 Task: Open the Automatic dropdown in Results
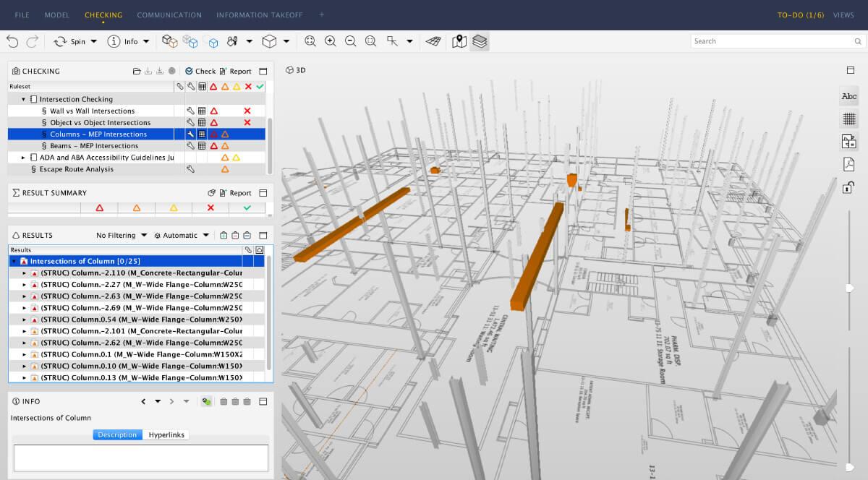pyautogui.click(x=182, y=236)
